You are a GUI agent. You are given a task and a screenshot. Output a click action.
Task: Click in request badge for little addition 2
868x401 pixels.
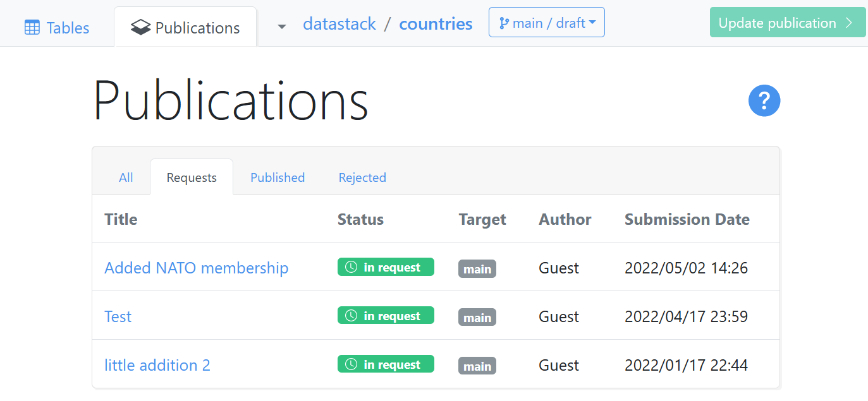386,364
